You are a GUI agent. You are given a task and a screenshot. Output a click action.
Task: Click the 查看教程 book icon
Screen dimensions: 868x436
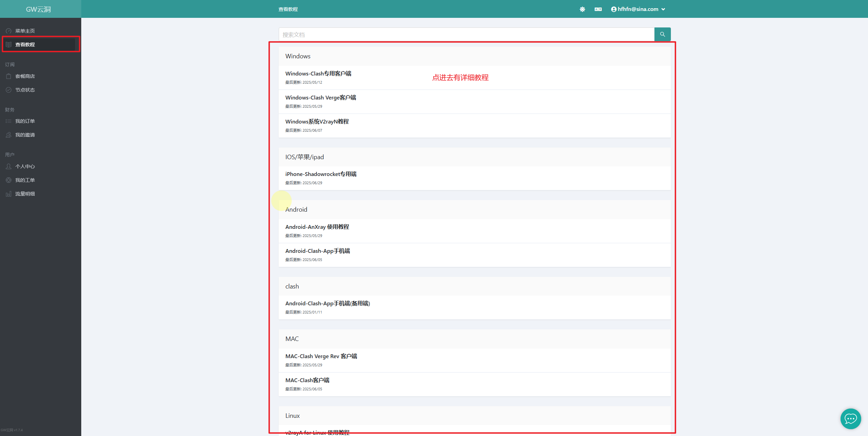[9, 45]
